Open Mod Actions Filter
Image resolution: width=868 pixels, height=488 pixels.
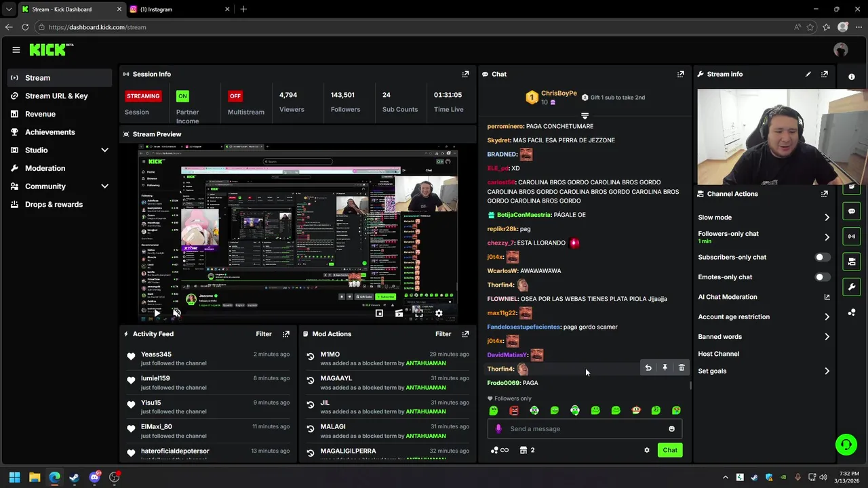click(x=443, y=334)
